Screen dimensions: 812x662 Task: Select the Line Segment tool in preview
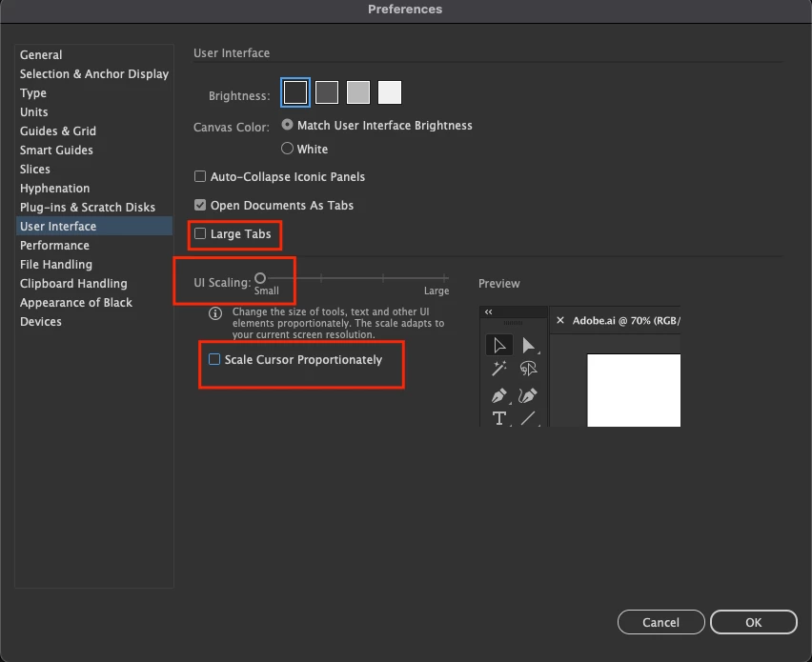tap(528, 418)
